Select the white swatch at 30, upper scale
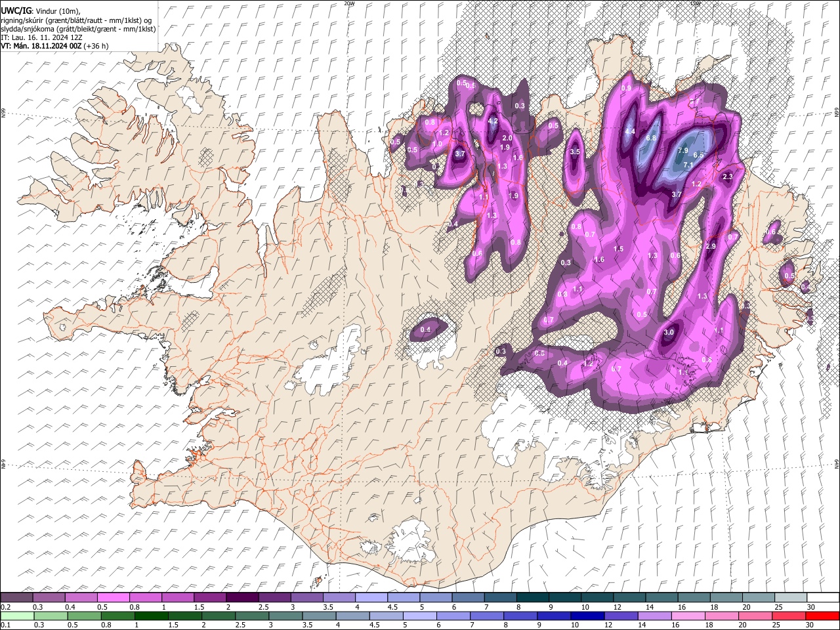Screen dimensions: 840x630 tap(824, 597)
